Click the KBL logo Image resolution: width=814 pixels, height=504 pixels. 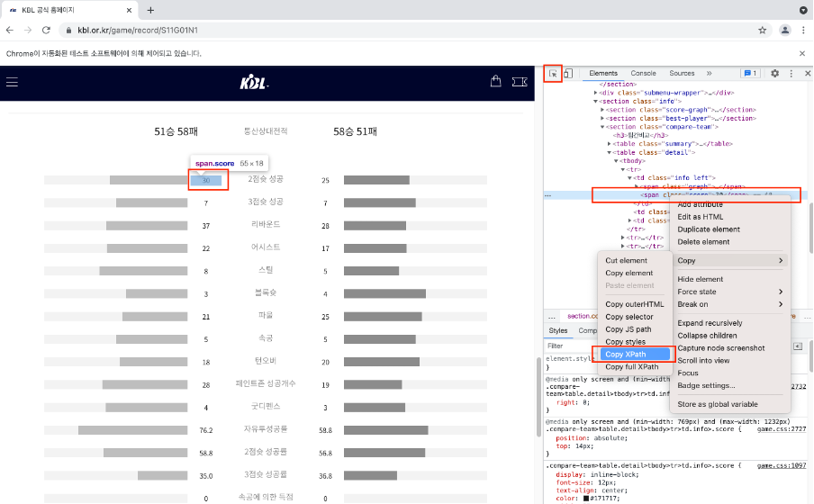point(254,83)
